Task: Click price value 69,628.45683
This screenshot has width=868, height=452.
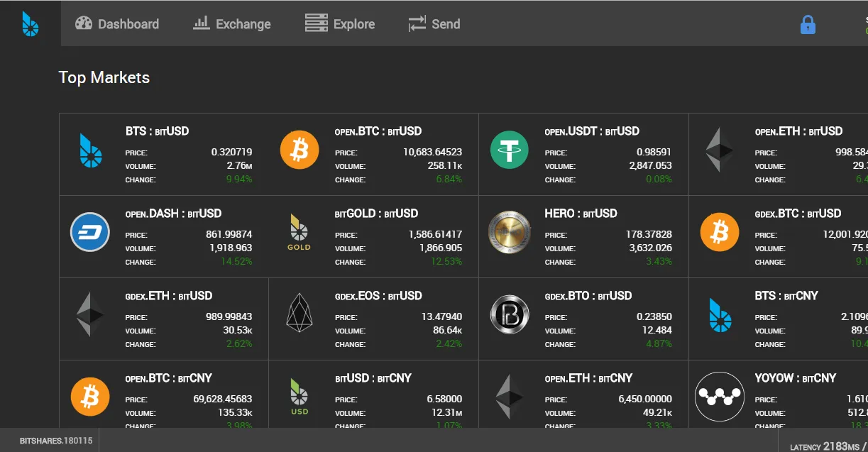Action: point(222,399)
